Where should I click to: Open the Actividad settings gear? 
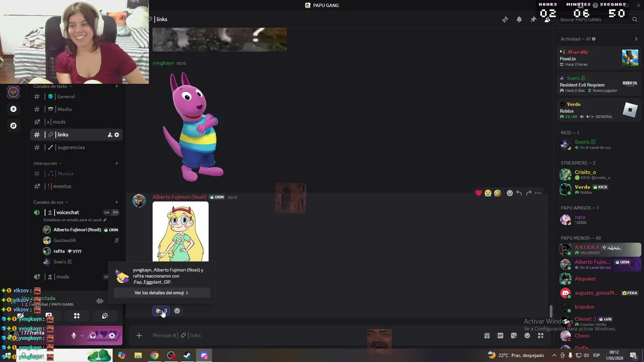click(594, 39)
